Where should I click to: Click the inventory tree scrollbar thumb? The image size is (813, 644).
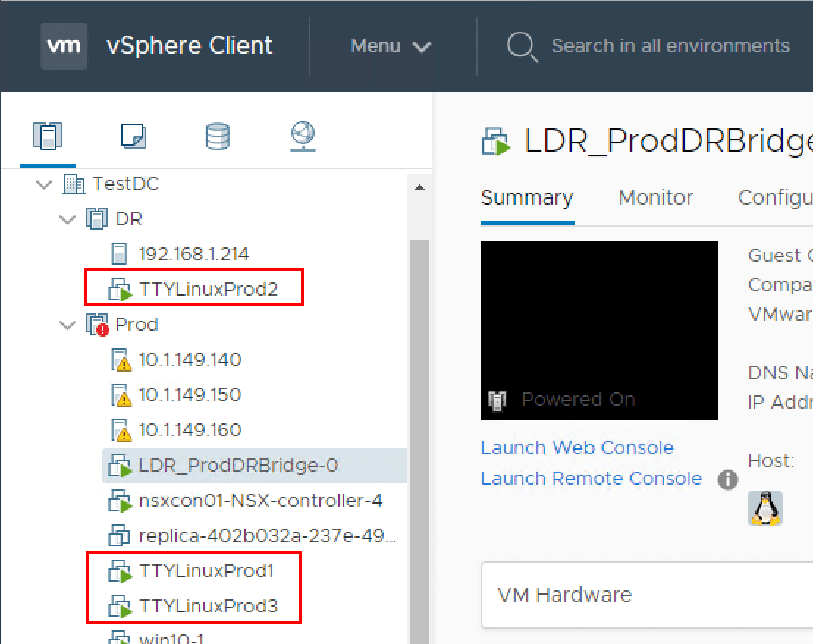click(420, 442)
